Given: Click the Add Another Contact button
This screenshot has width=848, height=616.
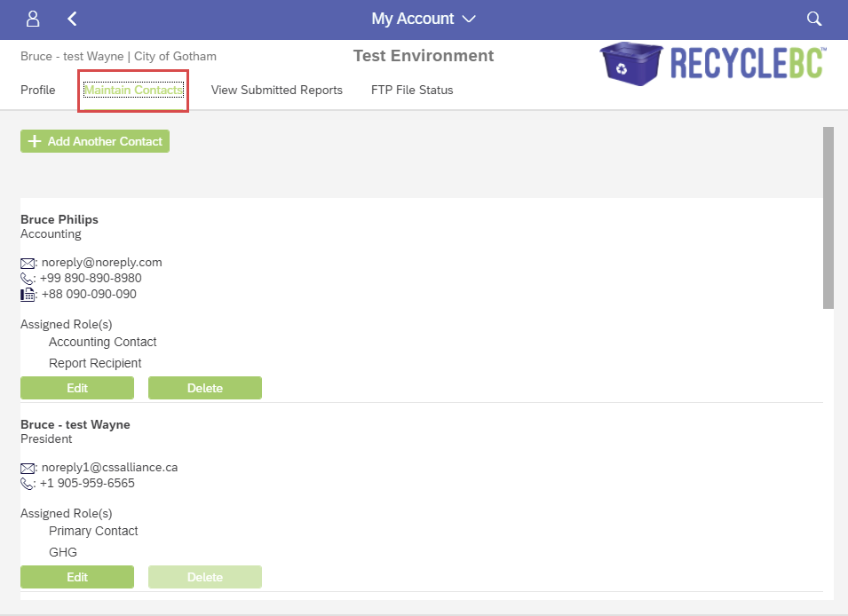Looking at the screenshot, I should click(95, 141).
